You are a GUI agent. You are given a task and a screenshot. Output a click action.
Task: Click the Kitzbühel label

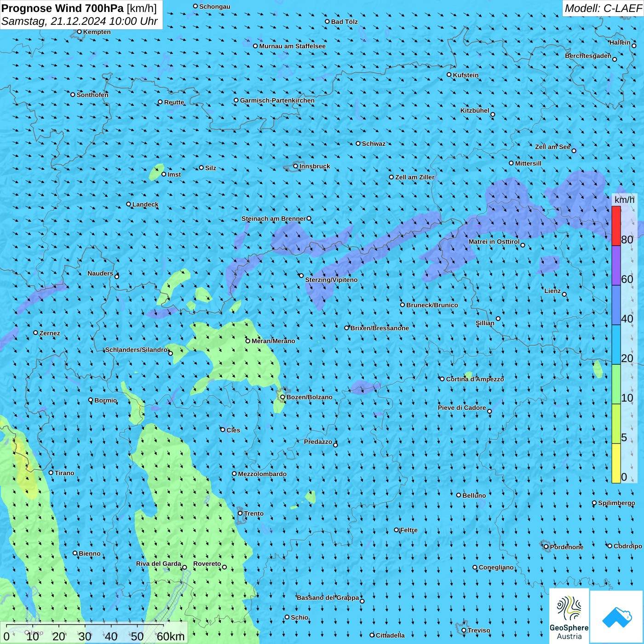[475, 110]
